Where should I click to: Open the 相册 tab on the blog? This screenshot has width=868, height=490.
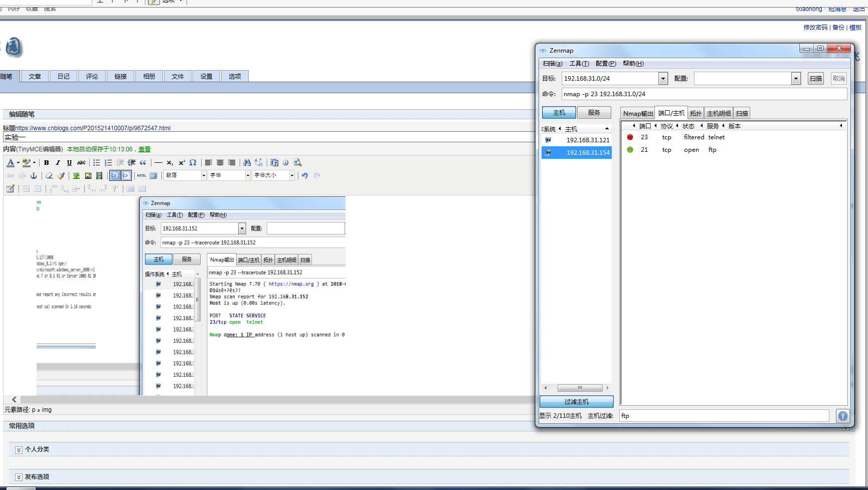tap(149, 76)
